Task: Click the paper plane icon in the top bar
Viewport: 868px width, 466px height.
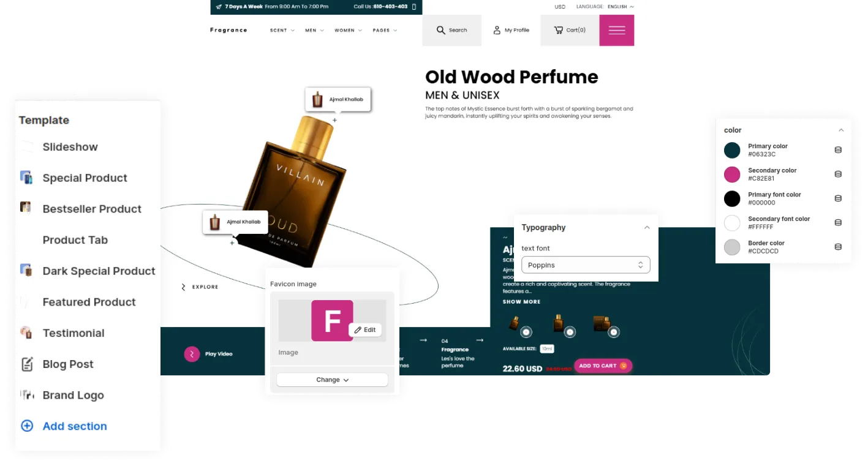Action: coord(219,7)
